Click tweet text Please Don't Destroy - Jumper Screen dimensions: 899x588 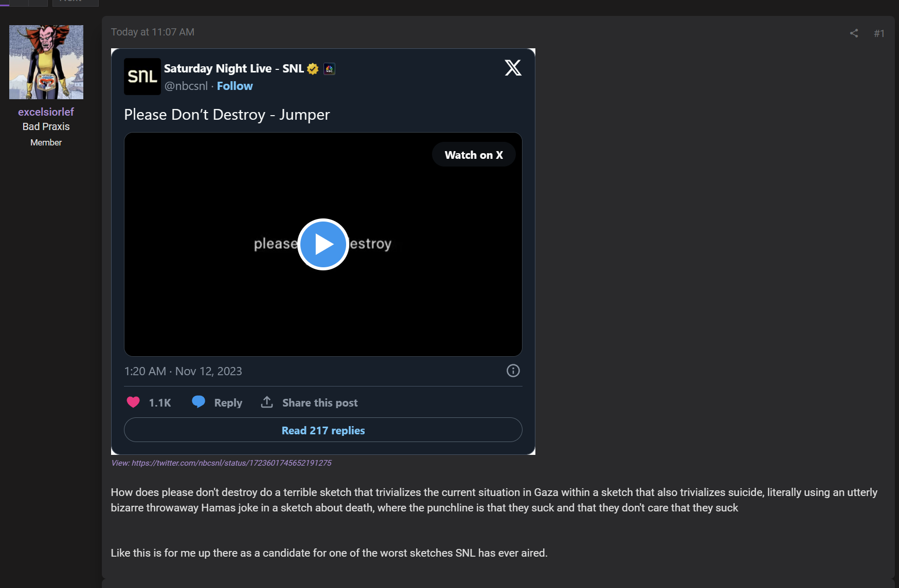pos(227,115)
